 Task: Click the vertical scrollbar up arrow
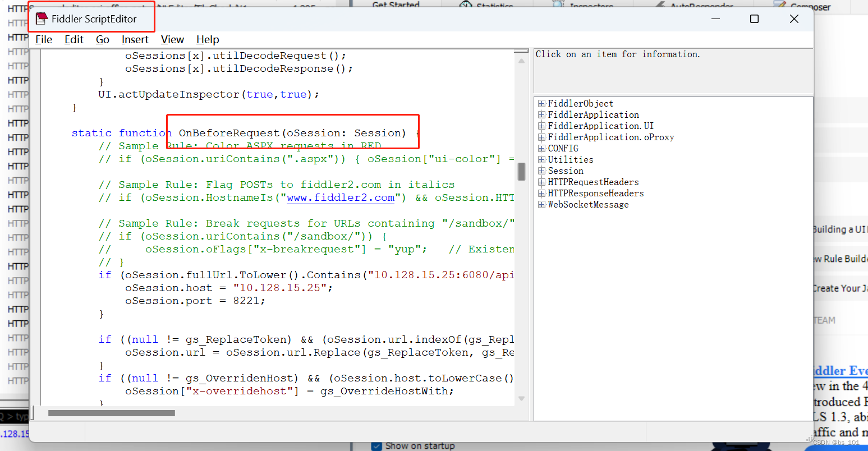522,61
